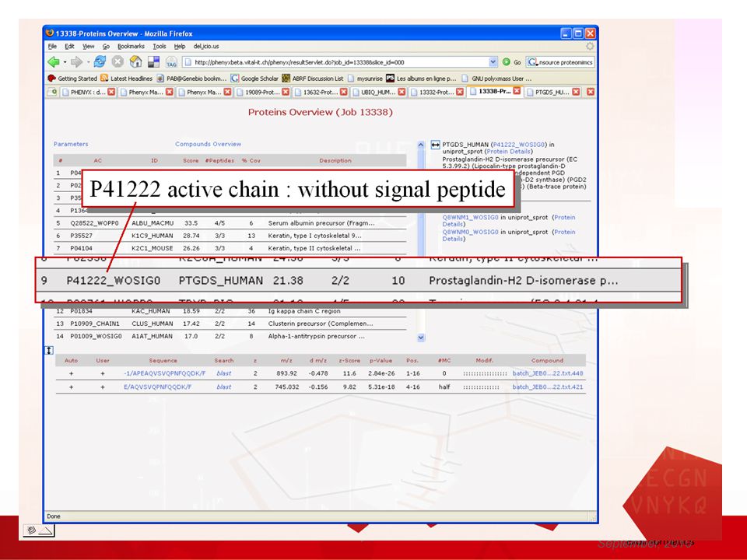Click the tab bar close button at far right
The width and height of the screenshot is (747, 560).
591,92
